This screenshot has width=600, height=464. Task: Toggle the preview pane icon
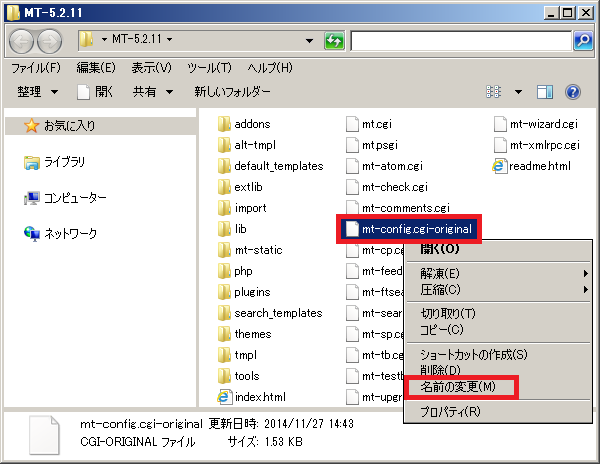(x=545, y=92)
